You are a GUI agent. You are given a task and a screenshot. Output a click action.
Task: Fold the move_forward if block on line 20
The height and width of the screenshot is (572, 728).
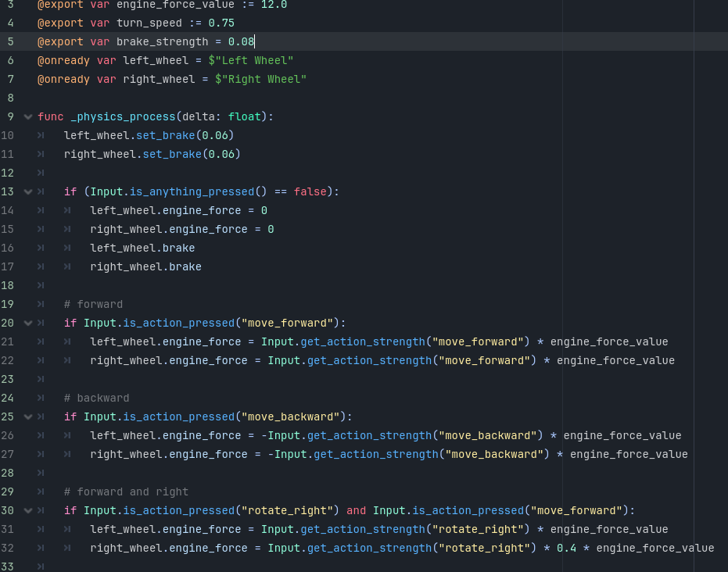tap(29, 324)
